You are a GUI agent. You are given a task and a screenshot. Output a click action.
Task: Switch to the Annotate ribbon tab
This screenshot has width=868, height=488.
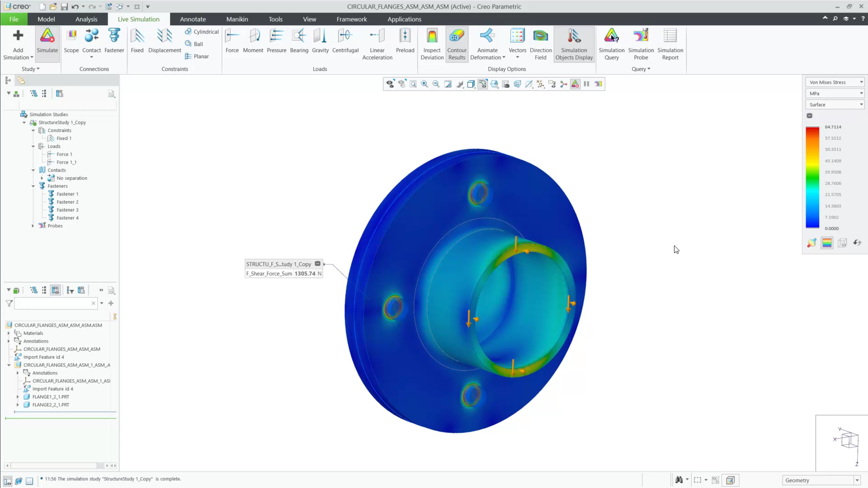pos(193,19)
